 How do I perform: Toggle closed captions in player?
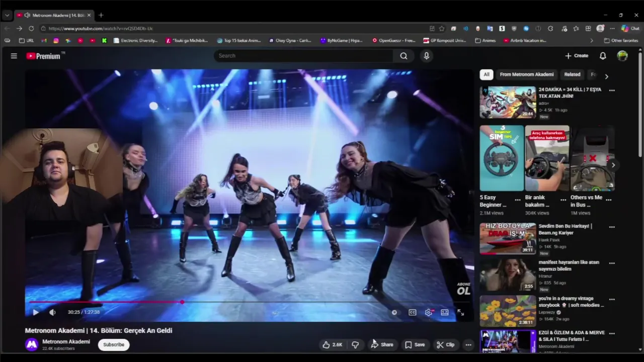412,312
